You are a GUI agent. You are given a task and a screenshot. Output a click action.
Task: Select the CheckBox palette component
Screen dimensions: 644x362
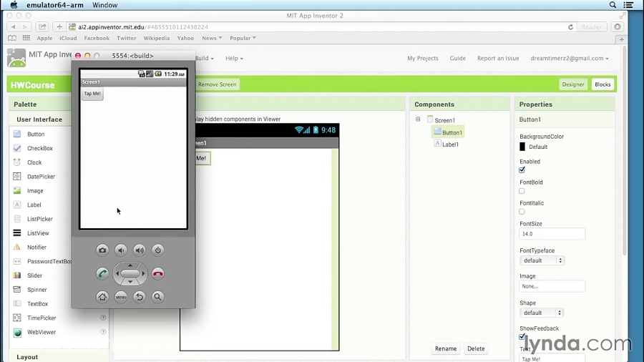40,148
